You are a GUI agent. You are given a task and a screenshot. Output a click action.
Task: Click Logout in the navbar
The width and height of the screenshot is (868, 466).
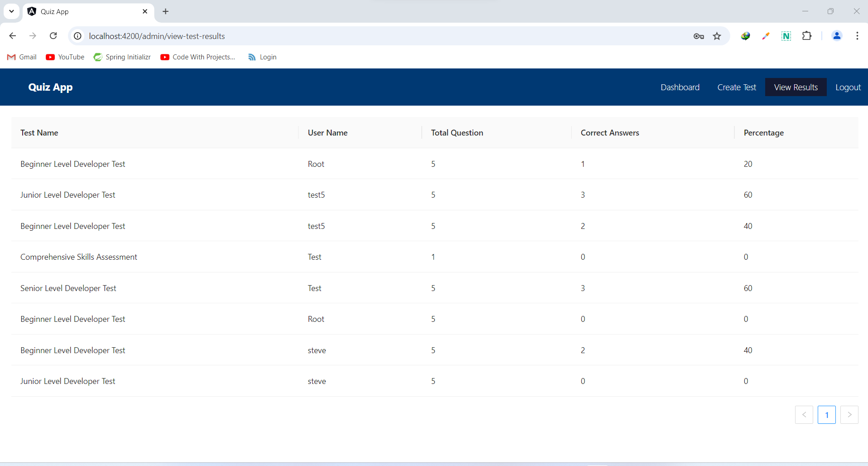(848, 87)
